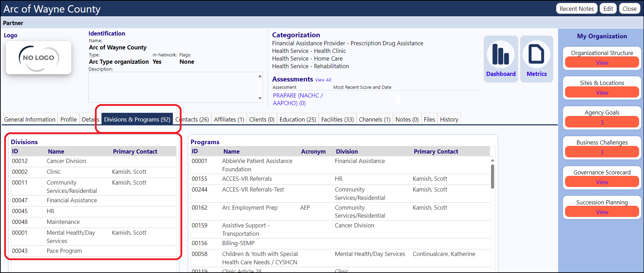Open the Channels (1) tab
Screen dimensions: 644x273
point(375,119)
